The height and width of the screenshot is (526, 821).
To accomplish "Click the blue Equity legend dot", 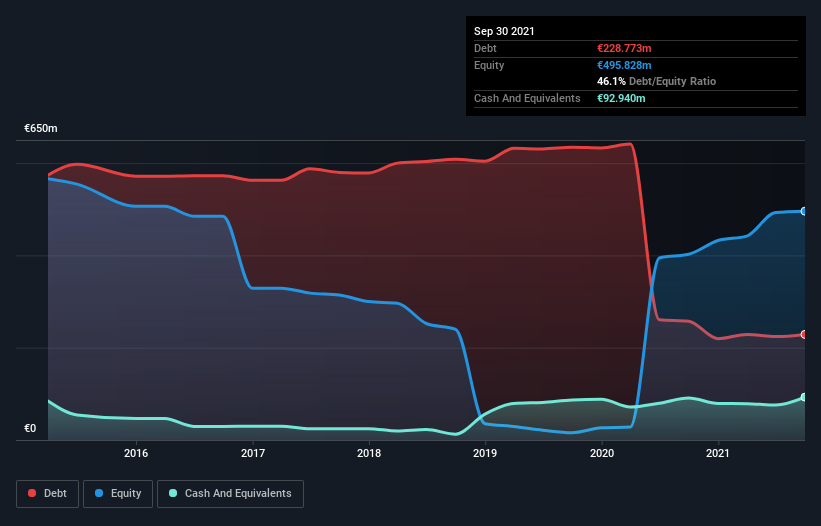I will (x=99, y=493).
